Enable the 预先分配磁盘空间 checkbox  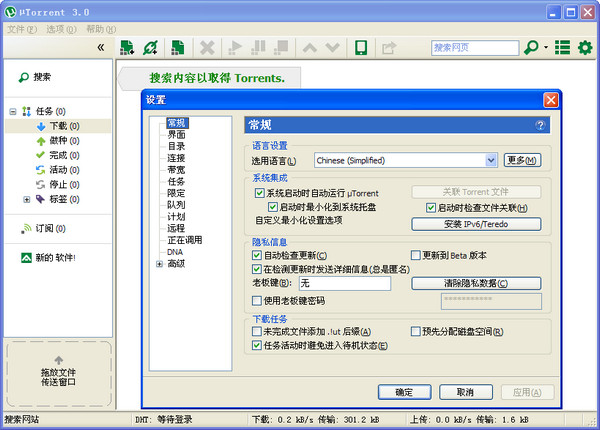[416, 331]
